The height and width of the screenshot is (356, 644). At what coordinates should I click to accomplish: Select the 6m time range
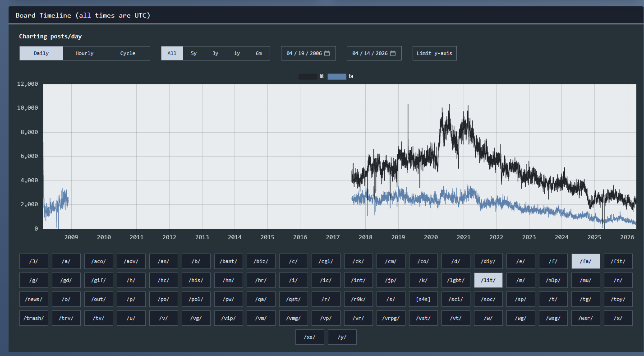[258, 53]
